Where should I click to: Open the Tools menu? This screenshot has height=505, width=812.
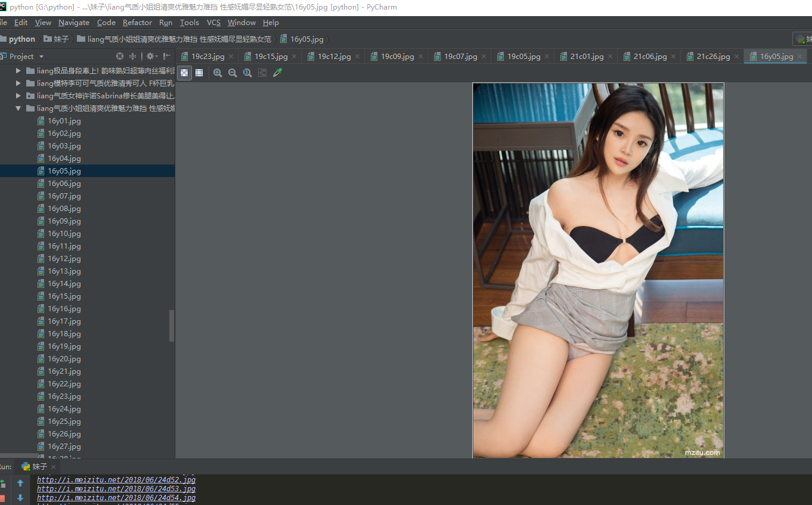point(190,23)
